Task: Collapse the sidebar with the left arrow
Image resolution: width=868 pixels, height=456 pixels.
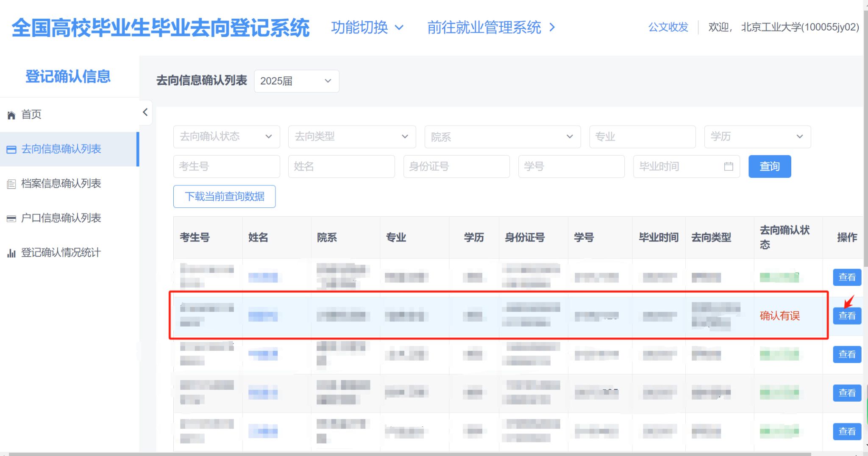Action: pyautogui.click(x=145, y=112)
